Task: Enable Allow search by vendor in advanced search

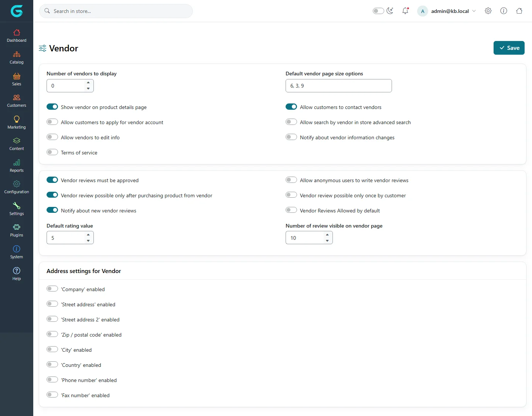Action: [x=291, y=122]
